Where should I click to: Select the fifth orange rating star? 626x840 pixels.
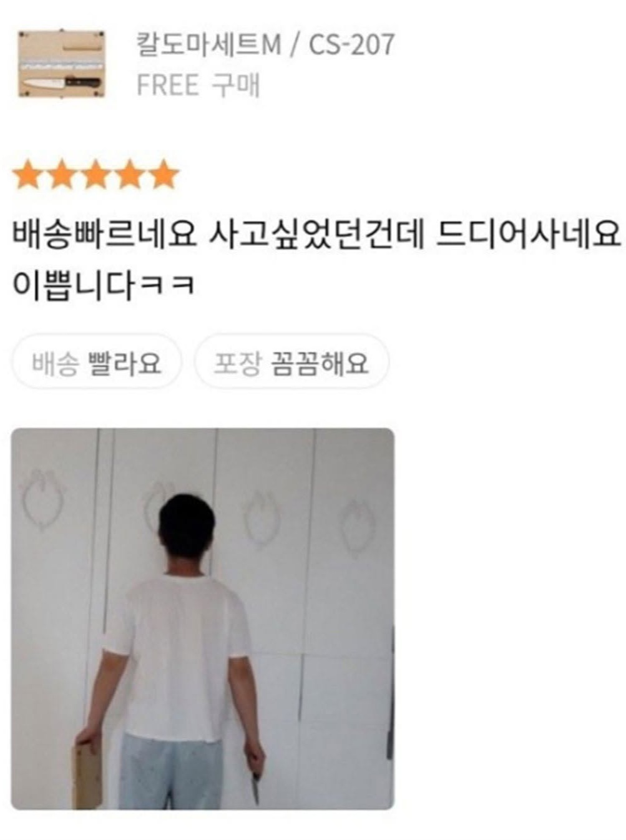[163, 174]
